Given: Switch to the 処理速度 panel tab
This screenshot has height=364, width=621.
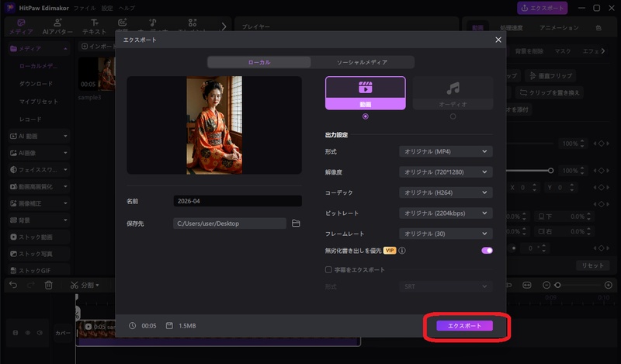Looking at the screenshot, I should click(x=511, y=28).
